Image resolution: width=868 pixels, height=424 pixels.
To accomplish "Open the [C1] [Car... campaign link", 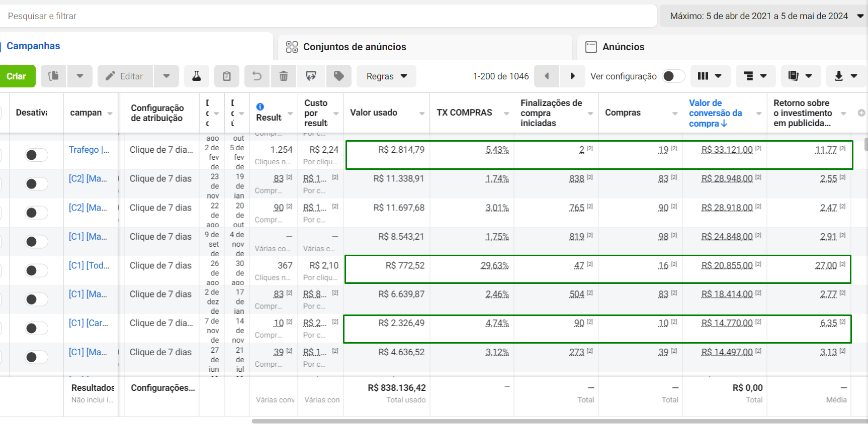I will 89,323.
